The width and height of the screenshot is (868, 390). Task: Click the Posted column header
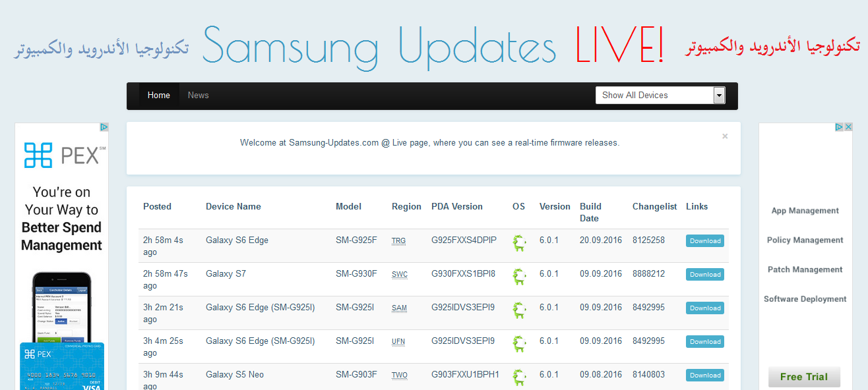(157, 206)
